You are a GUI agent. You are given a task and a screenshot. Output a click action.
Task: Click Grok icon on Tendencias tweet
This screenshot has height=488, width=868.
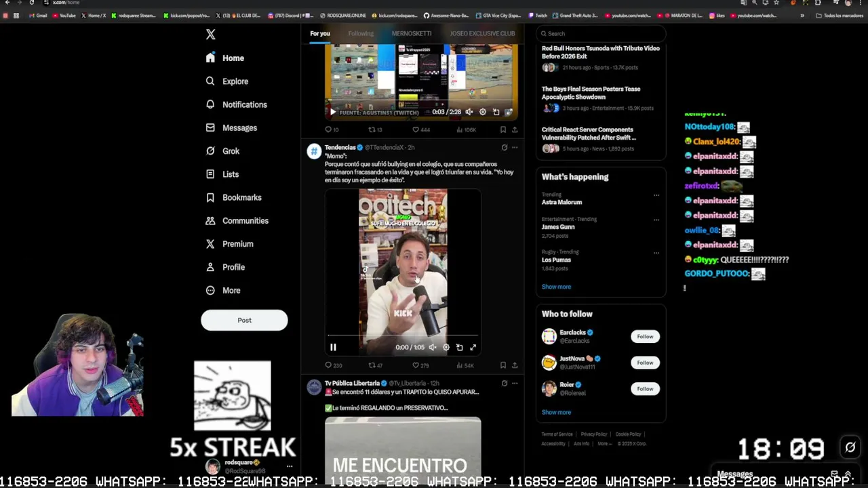(504, 147)
